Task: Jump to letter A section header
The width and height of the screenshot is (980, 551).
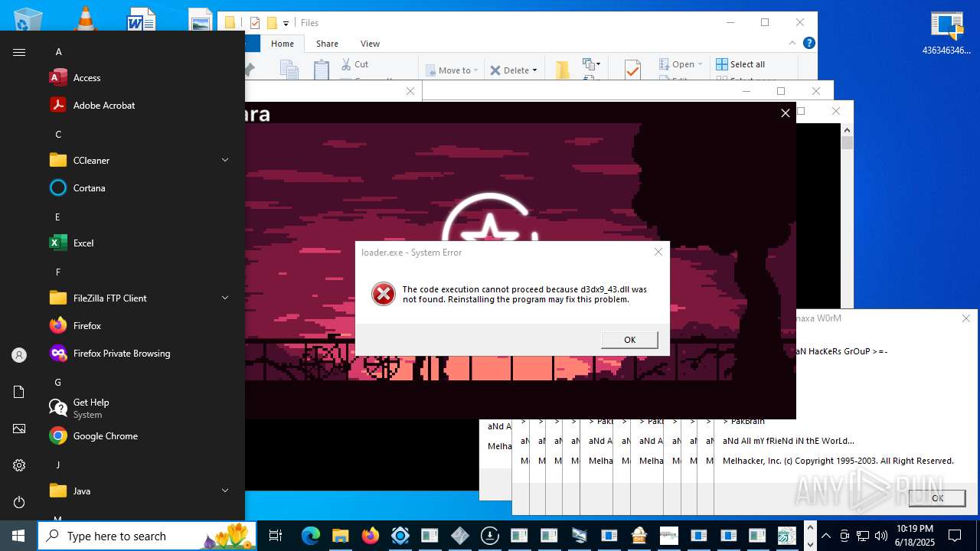Action: pos(58,51)
